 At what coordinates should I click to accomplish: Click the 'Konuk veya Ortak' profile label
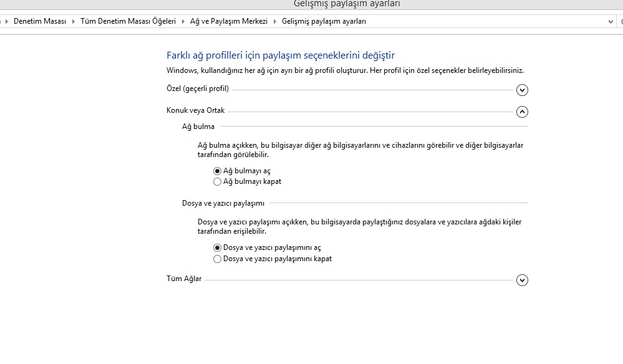click(195, 110)
